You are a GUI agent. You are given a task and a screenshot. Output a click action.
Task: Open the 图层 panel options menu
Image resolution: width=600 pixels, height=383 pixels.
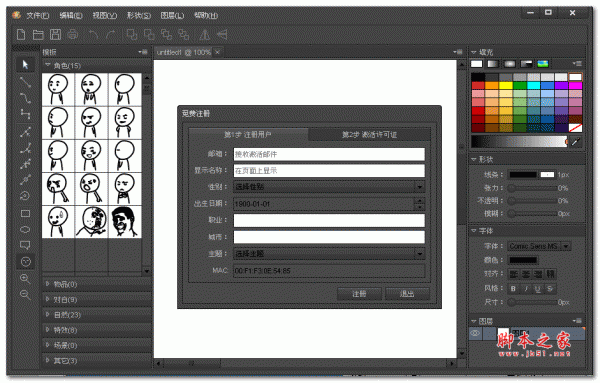point(578,321)
